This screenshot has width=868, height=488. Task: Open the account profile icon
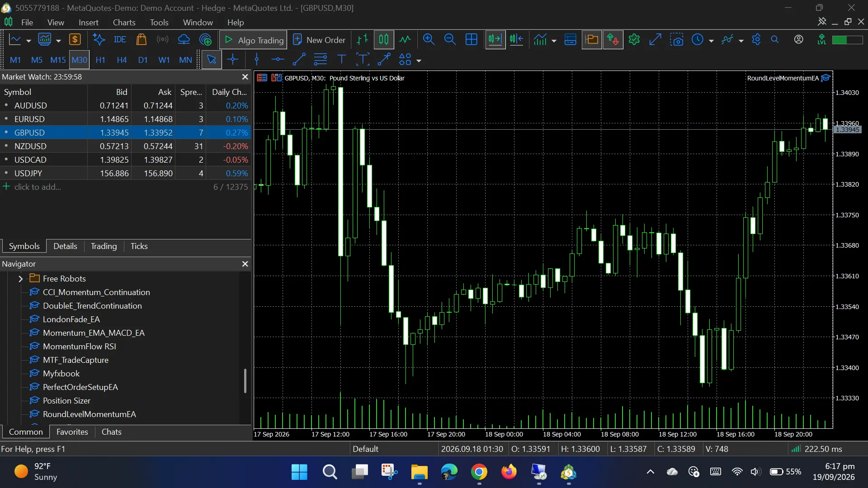click(799, 40)
